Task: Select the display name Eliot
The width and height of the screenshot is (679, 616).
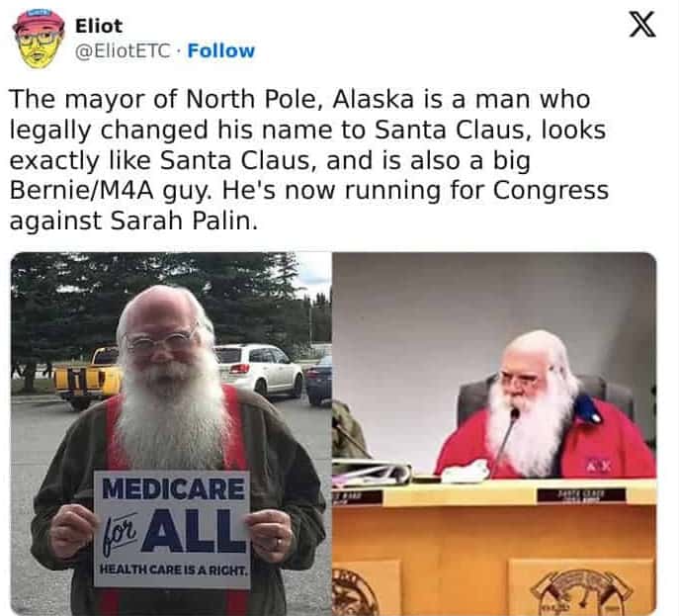Action: 99,26
